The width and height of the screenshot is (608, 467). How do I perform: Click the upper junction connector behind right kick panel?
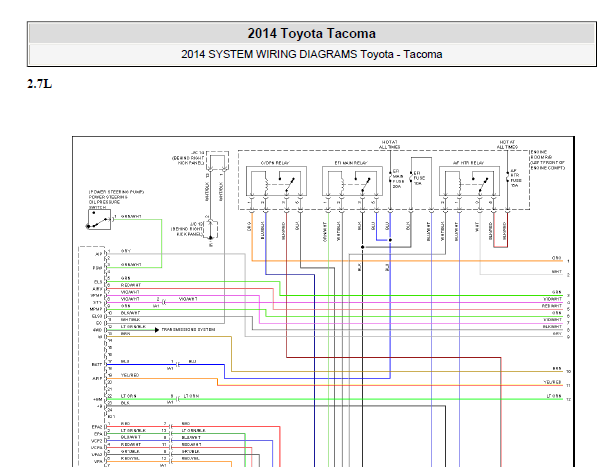pos(218,161)
